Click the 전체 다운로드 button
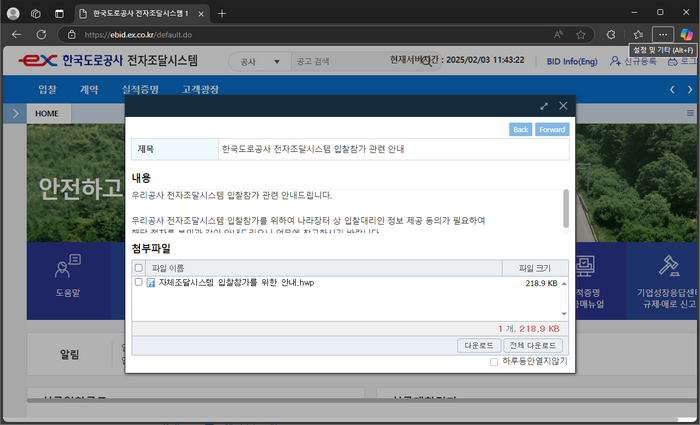Viewport: 700px width, 425px height. (533, 346)
